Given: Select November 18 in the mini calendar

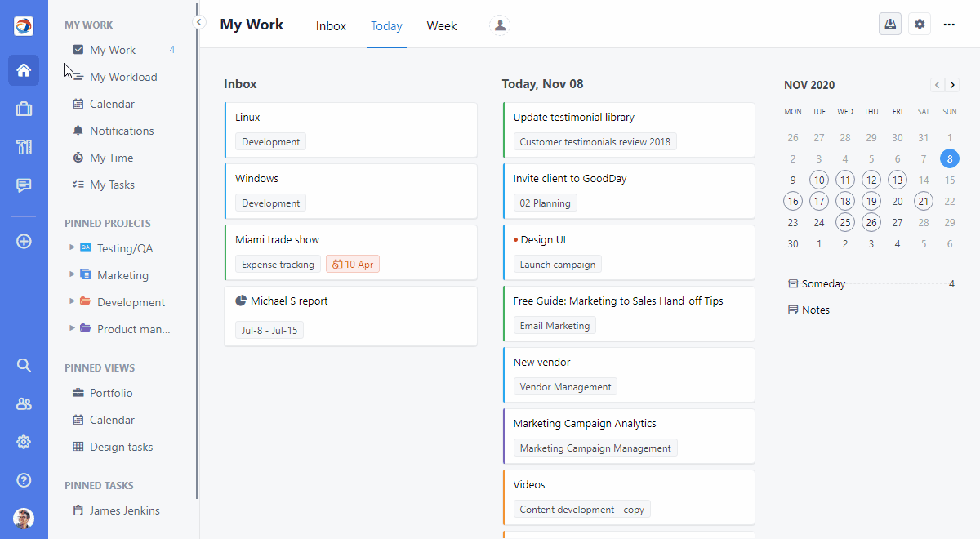Looking at the screenshot, I should click(x=845, y=201).
